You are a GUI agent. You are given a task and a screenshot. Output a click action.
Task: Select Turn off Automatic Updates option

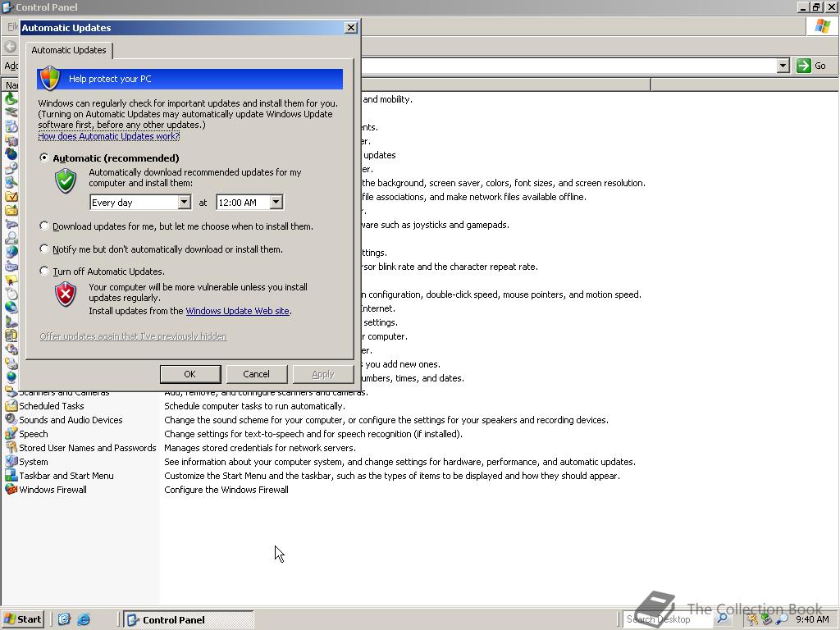pos(44,271)
